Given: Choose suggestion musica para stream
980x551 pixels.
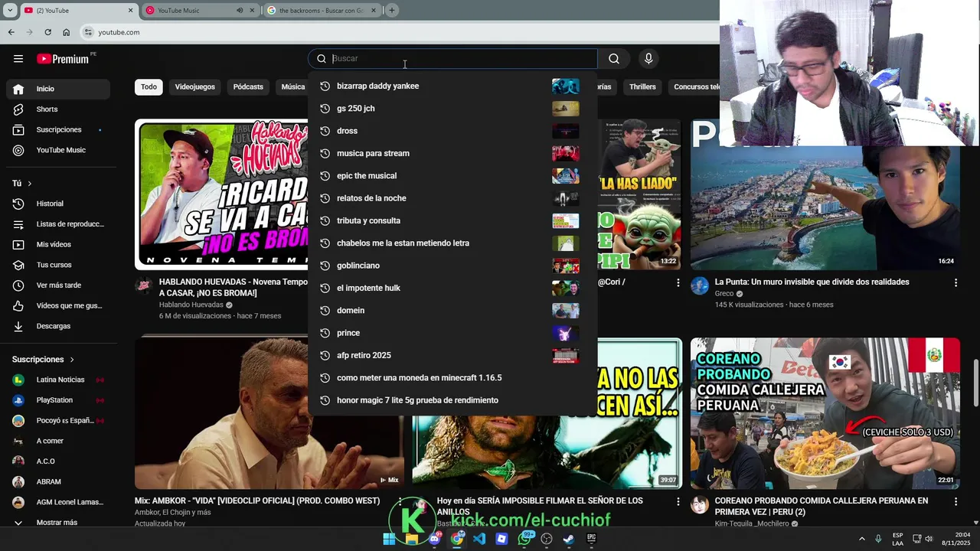Looking at the screenshot, I should point(452,154).
